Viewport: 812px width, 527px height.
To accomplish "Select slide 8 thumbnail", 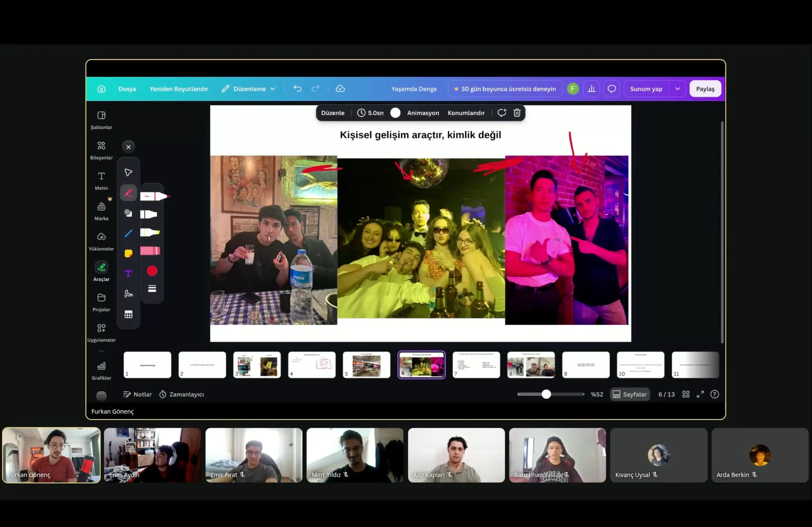I will (x=531, y=365).
